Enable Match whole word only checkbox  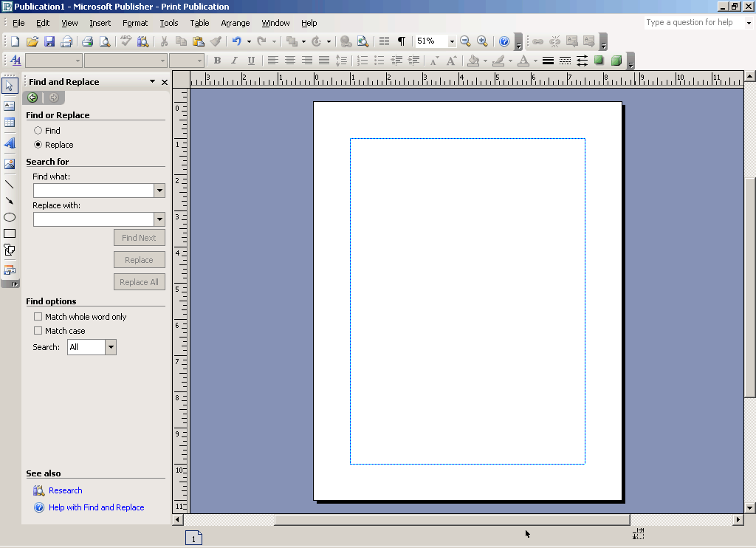point(38,317)
